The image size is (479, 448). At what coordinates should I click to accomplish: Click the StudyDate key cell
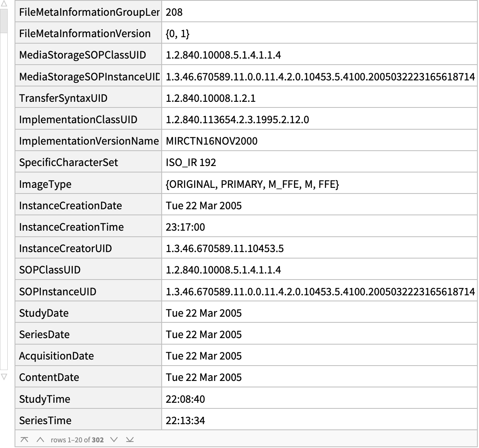(88, 312)
